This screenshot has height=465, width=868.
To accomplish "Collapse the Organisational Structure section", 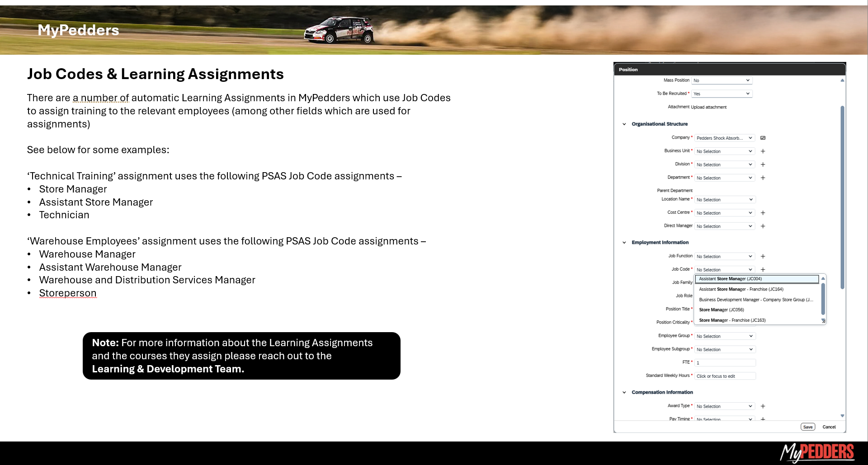I will coord(624,124).
